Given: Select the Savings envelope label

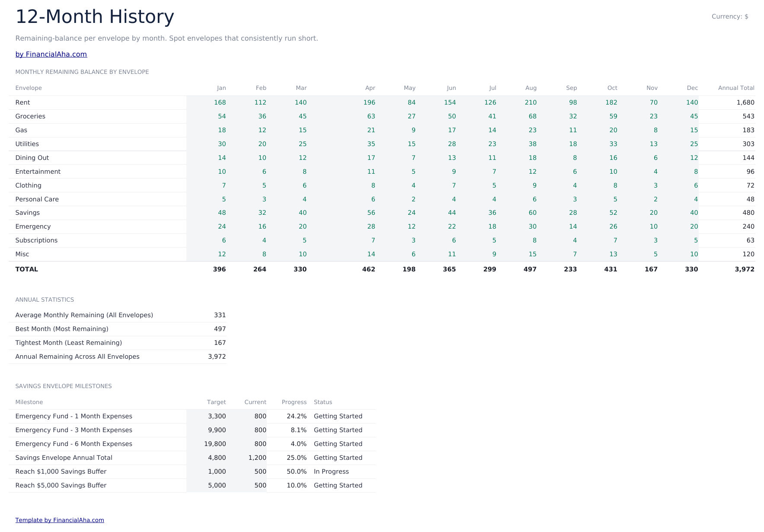Looking at the screenshot, I should click(27, 213).
